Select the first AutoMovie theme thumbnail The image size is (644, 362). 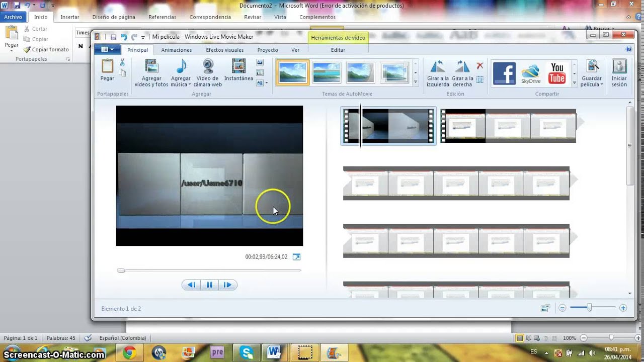coord(293,73)
